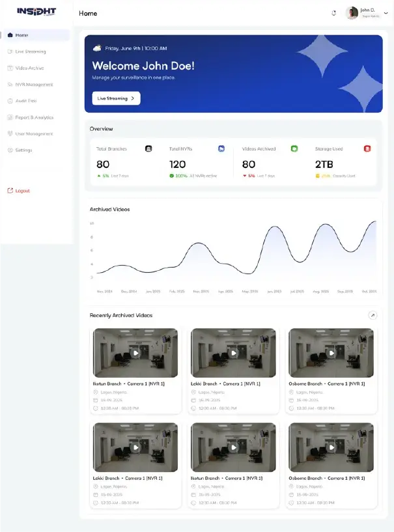Click clock icon on top Osborne card
The width and height of the screenshot is (394, 532).
pyautogui.click(x=291, y=408)
